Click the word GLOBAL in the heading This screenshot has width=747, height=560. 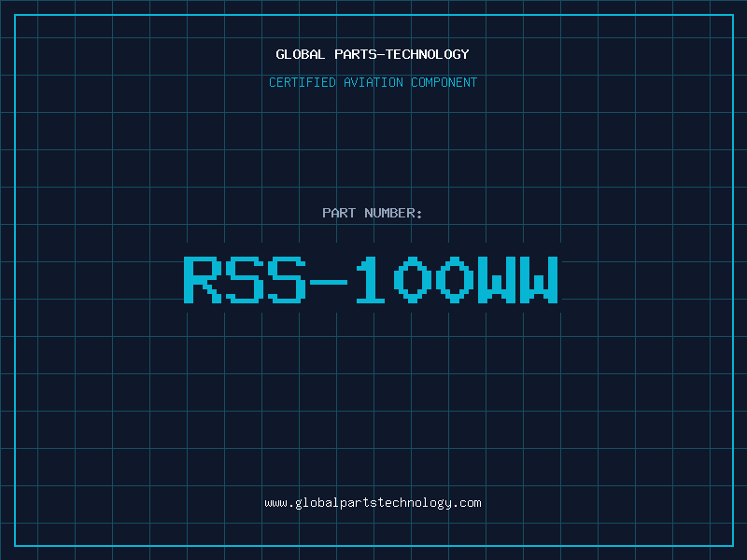click(x=301, y=54)
